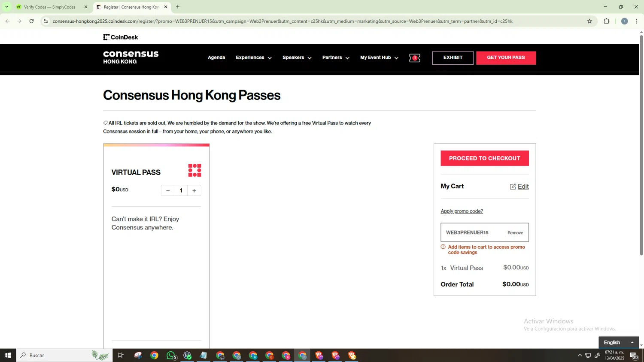The width and height of the screenshot is (644, 362).
Task: Click the Virtual Pass quantity field
Action: pos(181,190)
